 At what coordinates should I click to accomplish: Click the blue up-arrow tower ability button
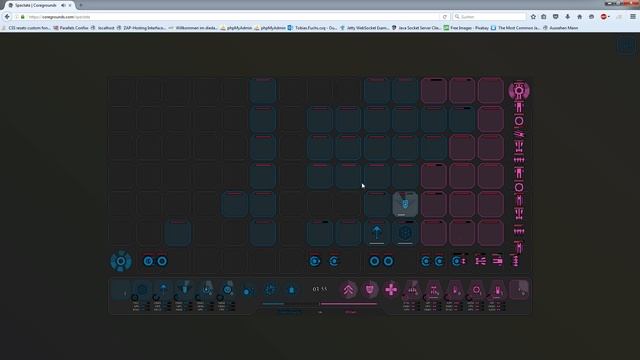[163, 289]
